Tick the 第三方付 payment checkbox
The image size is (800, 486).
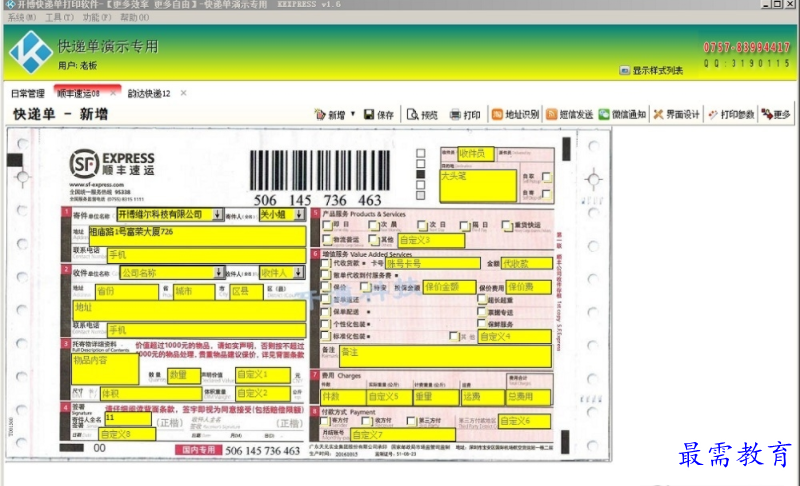[411, 421]
